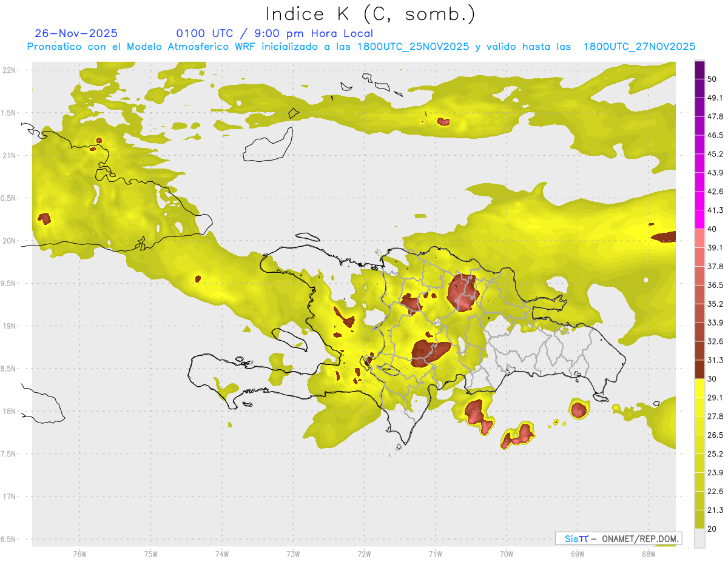Click the date label "26-Nov-2025"
This screenshot has height=562, width=728.
(x=76, y=33)
